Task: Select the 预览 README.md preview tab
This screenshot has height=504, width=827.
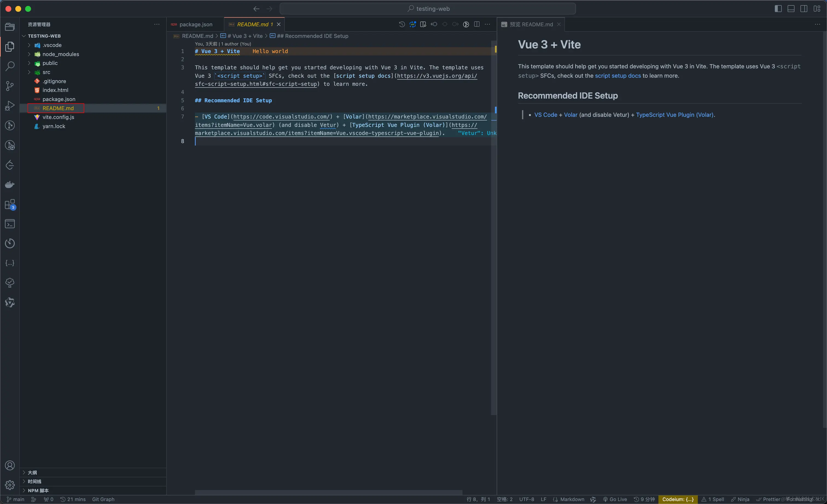Action: click(x=531, y=25)
